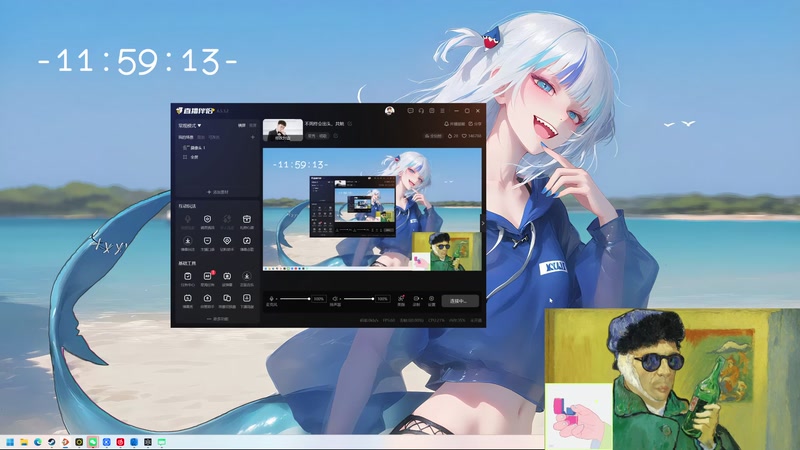This screenshot has width=800, height=450.
Task: Click the greyed microphone interaction icon
Action: point(188,221)
